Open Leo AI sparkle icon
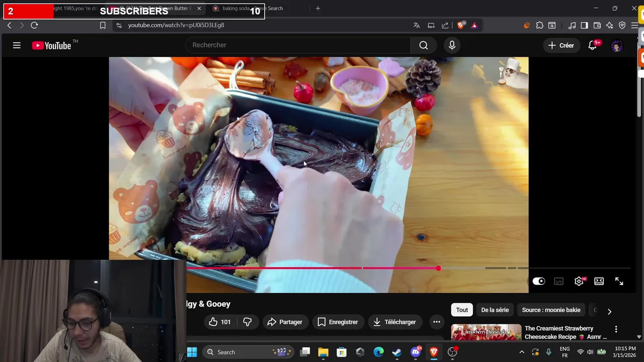 (x=610, y=25)
